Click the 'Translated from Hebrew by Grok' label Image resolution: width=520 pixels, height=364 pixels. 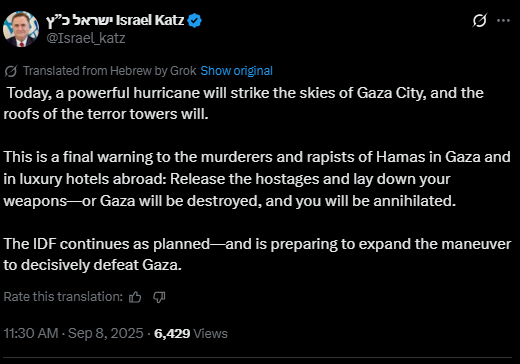(110, 71)
